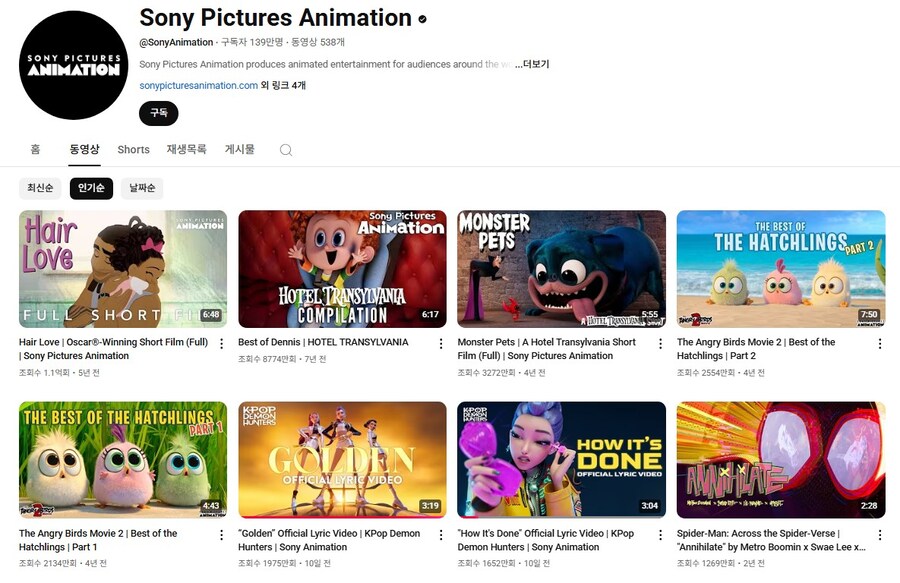Play the How It's Done thumbnail
The height and width of the screenshot is (583, 900).
point(561,460)
